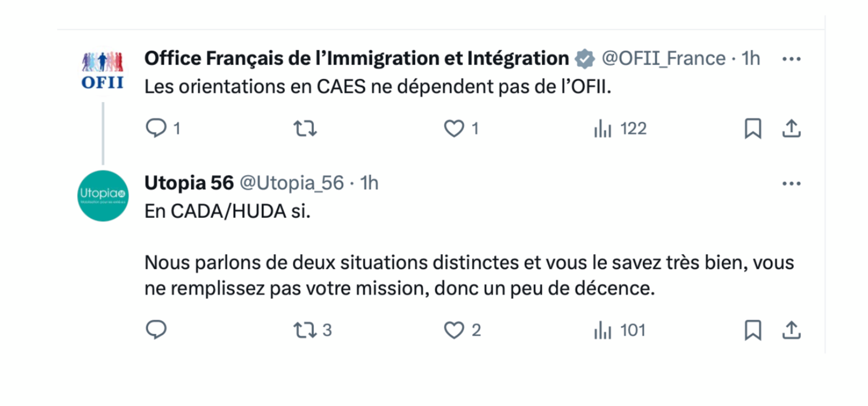View analytics for OFII tweet with 122 views
The height and width of the screenshot is (406, 868).
click(x=620, y=128)
